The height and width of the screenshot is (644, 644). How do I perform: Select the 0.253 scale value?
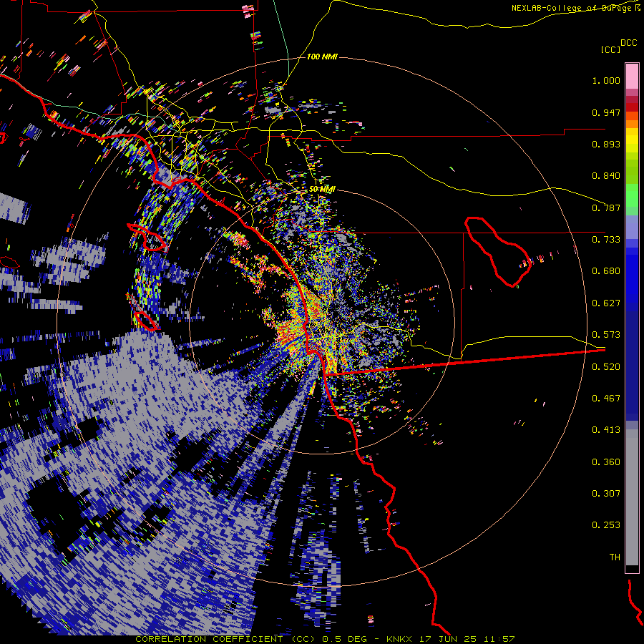coord(606,525)
